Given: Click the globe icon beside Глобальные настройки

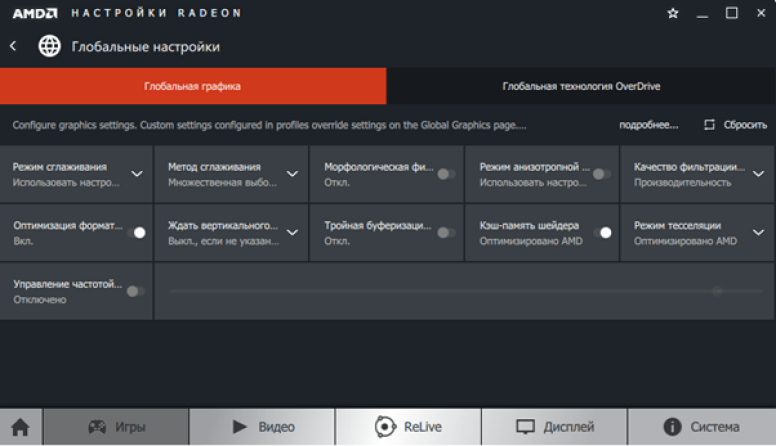Looking at the screenshot, I should tap(49, 46).
